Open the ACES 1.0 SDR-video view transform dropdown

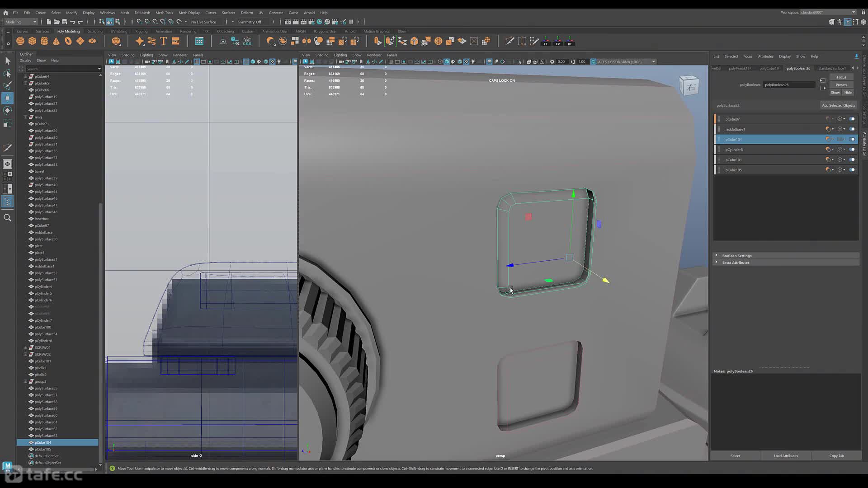[627, 62]
